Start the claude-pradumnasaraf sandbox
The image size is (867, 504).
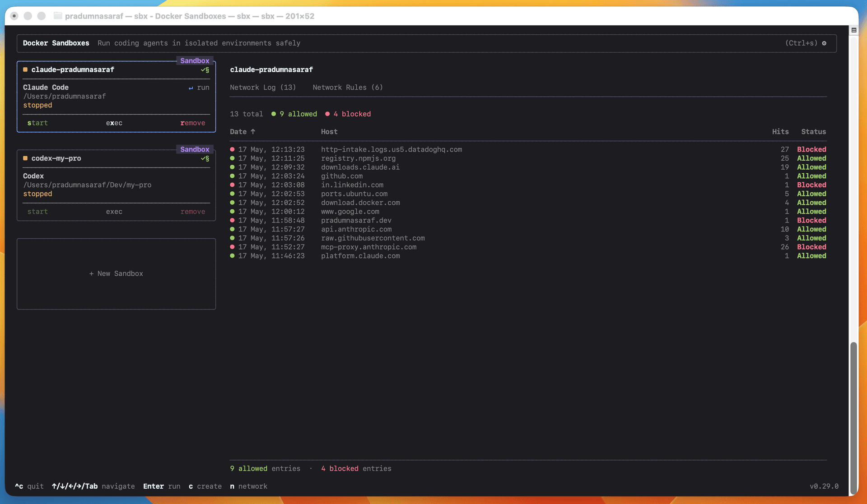click(x=37, y=123)
